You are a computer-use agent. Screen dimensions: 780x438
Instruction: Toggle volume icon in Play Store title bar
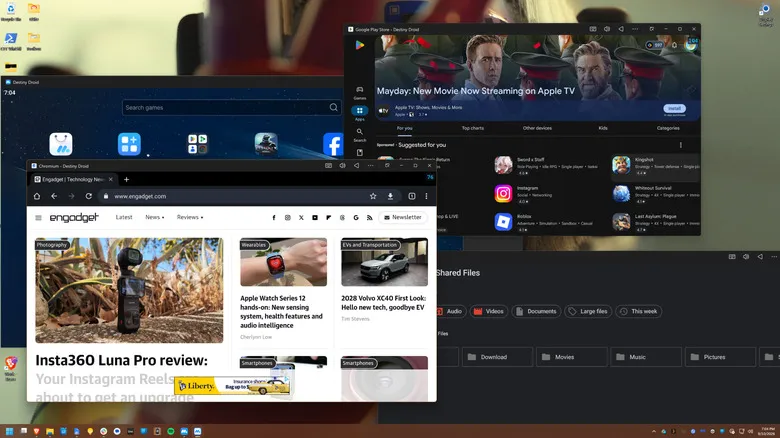pyautogui.click(x=607, y=29)
